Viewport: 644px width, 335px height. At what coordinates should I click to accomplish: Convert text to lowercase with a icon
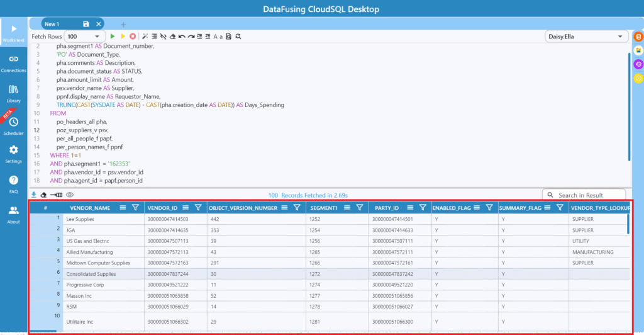221,37
